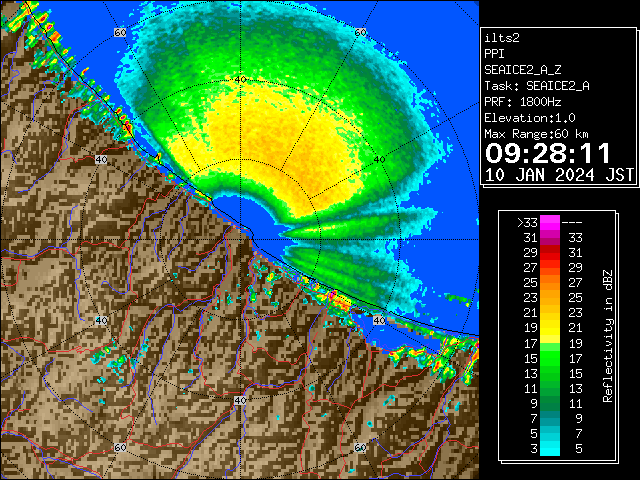The height and width of the screenshot is (480, 640).
Task: Click the "Task: SEAICE2_A" line
Action: tap(537, 86)
